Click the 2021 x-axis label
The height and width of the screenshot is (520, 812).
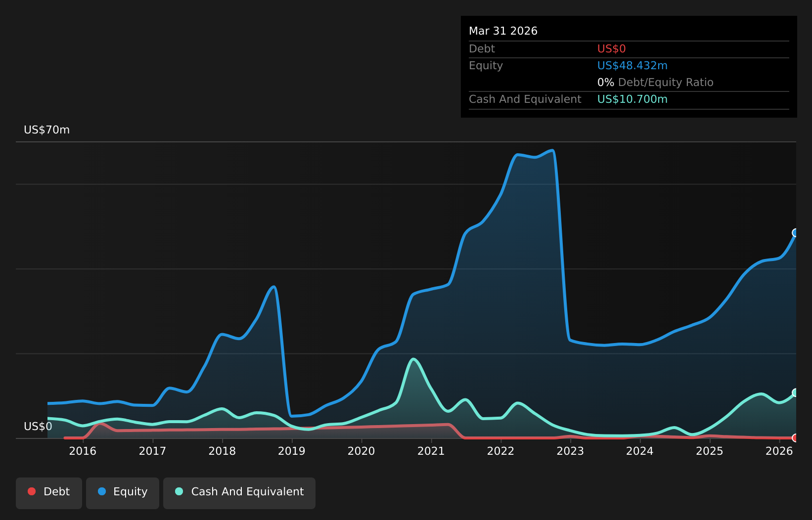431,451
